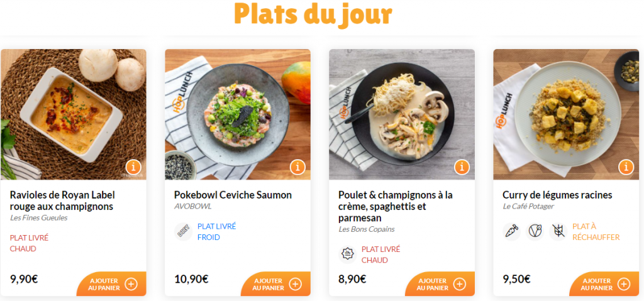Click the badge icon beside Poulet's Plat Livré Chaud
Image resolution: width=644 pixels, height=301 pixels.
pyautogui.click(x=347, y=254)
